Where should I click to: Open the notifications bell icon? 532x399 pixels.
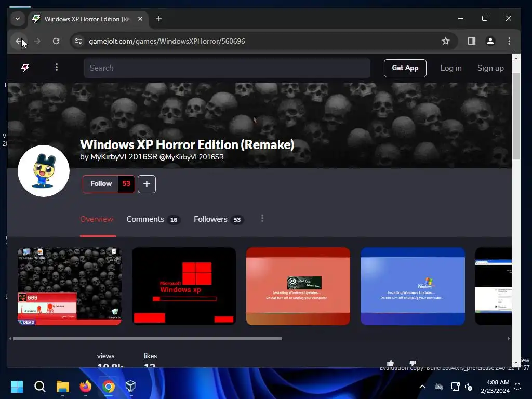coord(518,387)
